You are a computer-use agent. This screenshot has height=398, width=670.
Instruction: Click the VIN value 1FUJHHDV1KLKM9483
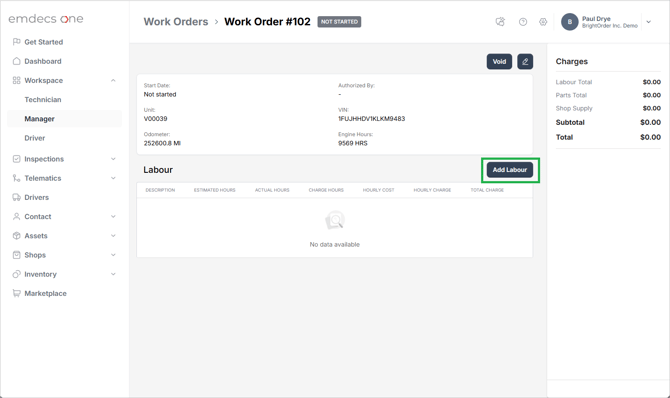(372, 119)
